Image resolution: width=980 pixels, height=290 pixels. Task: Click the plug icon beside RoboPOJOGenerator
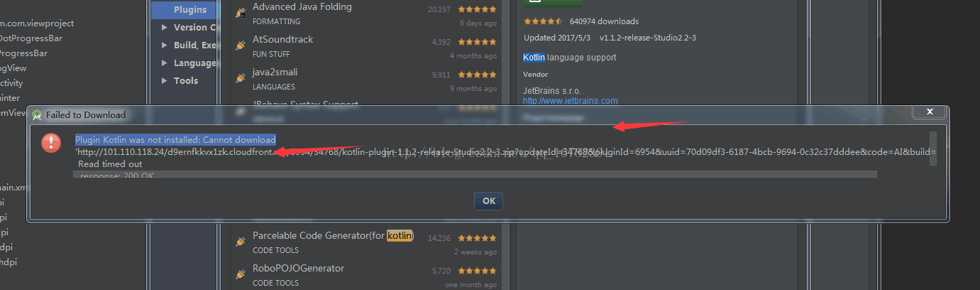point(241,274)
